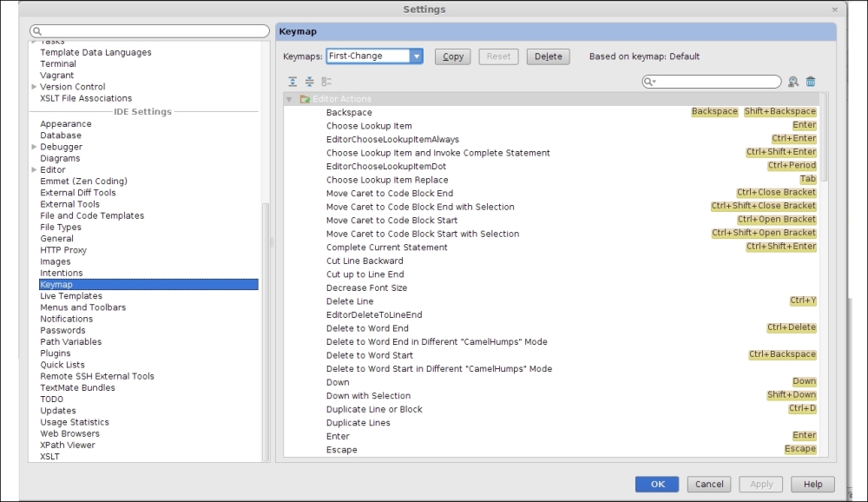Click the Shift+Backspace shortcut label
Screen dimensions: 868x502
coord(780,111)
